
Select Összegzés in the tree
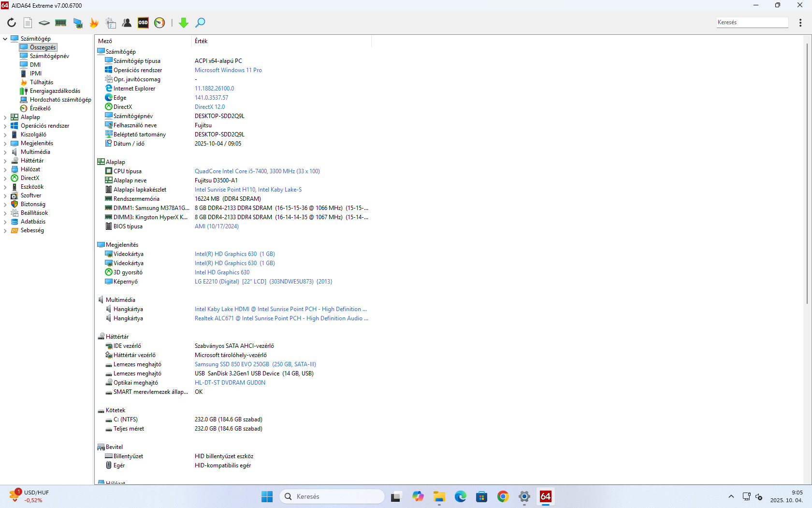pos(38,47)
